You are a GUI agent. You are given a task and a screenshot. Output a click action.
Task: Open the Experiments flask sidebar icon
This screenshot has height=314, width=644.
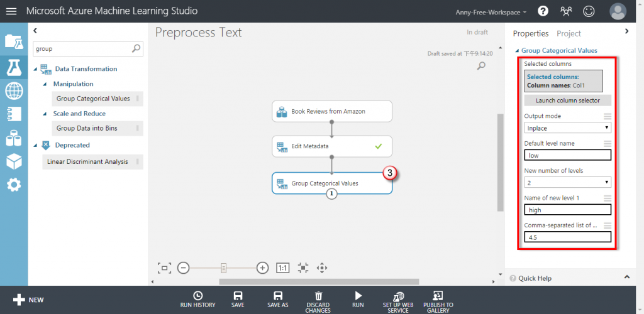pos(14,67)
